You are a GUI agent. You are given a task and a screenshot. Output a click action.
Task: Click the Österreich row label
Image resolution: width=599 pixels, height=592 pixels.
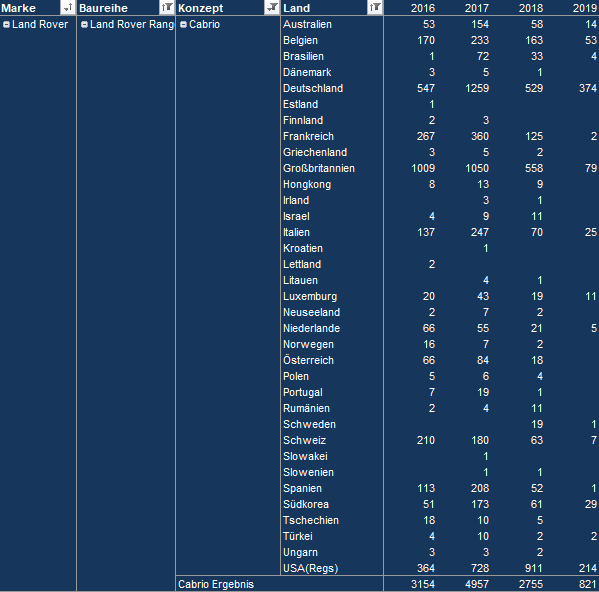click(x=308, y=360)
